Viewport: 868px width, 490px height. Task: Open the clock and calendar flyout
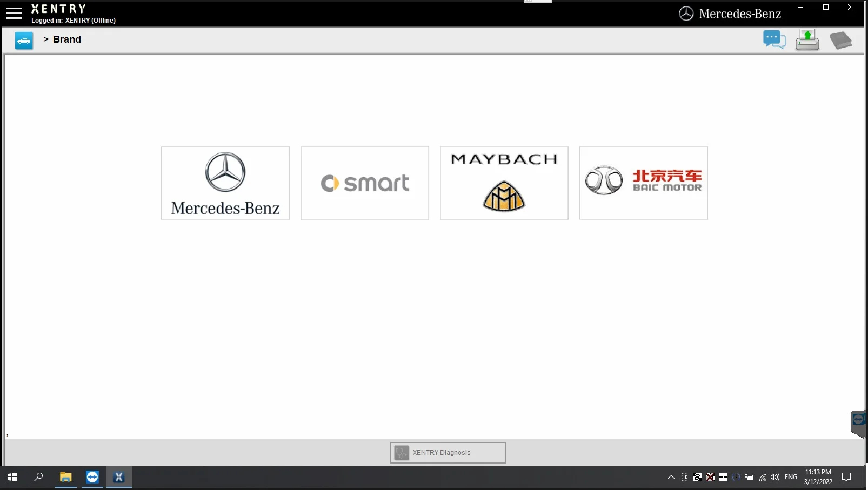pyautogui.click(x=818, y=477)
